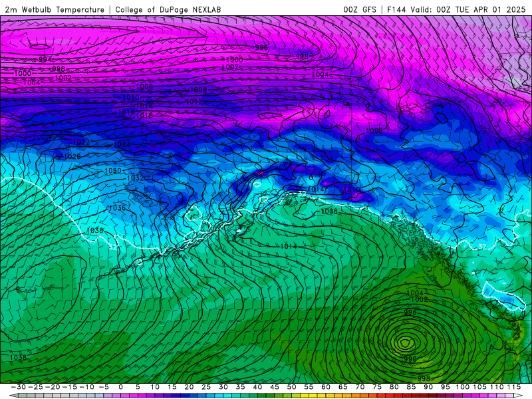Click the 1030 isobar label

point(113,171)
